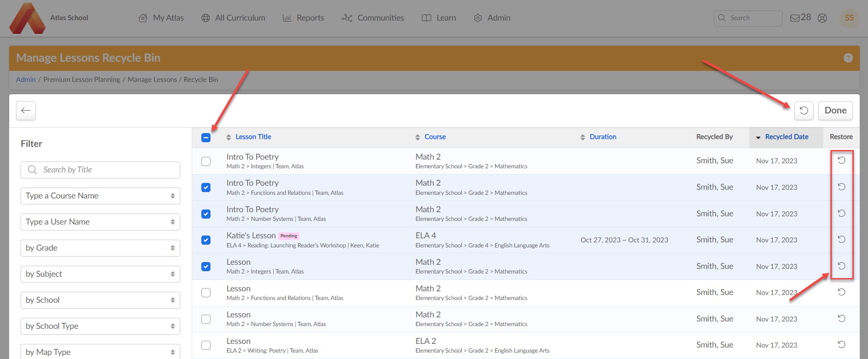Expand the by School Type filter dropdown
Image resolution: width=868 pixels, height=359 pixels.
100,326
